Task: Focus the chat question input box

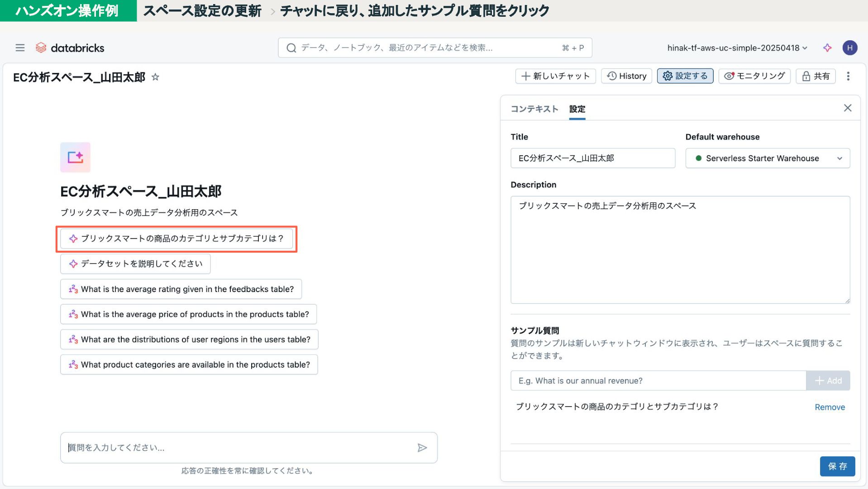Action: [249, 448]
